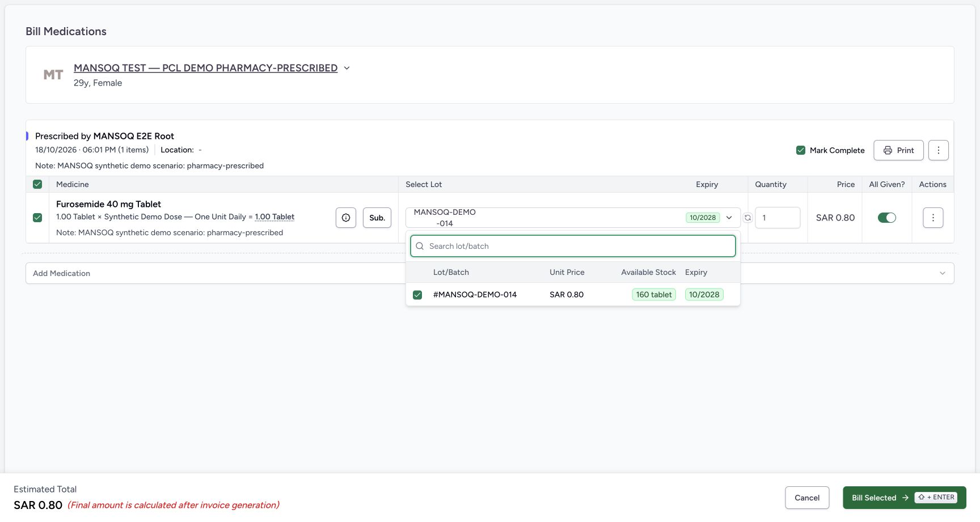Click the Prescribed by MANSOQ E2E Root heading

[x=104, y=136]
